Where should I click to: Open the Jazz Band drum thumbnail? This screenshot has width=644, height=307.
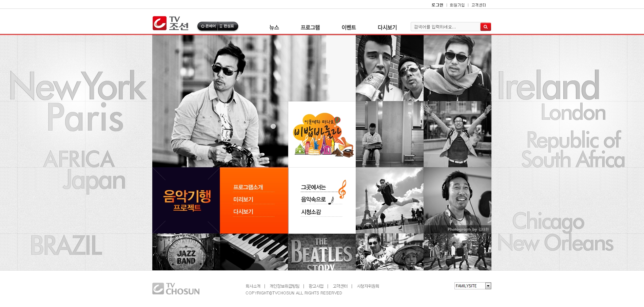[x=186, y=252]
